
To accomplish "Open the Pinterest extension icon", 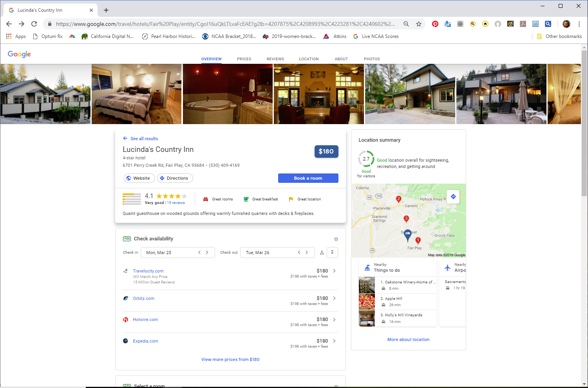I will 435,24.
